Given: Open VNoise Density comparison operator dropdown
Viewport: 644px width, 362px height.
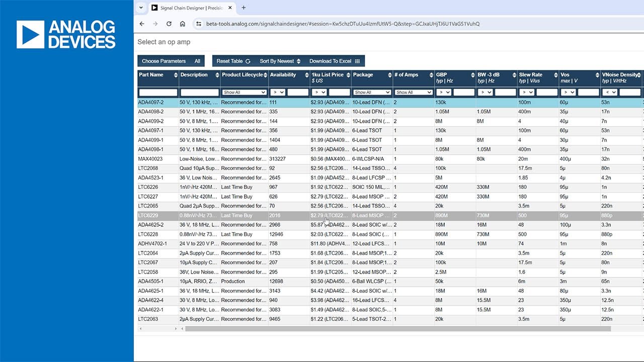Looking at the screenshot, I should click(x=610, y=93).
